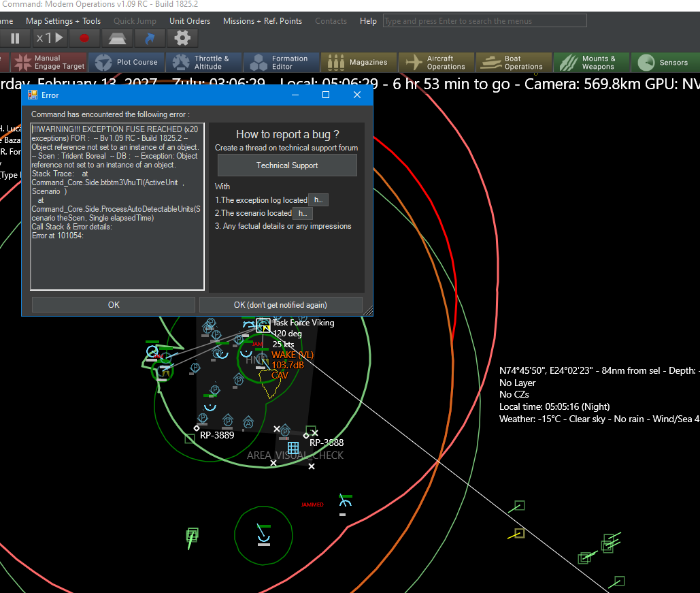The height and width of the screenshot is (593, 700).
Task: Open the Help menu
Action: pos(368,21)
